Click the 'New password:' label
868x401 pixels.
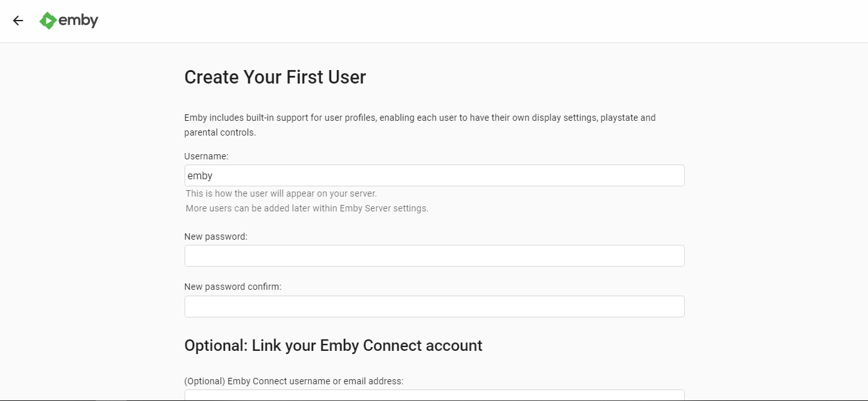[215, 236]
